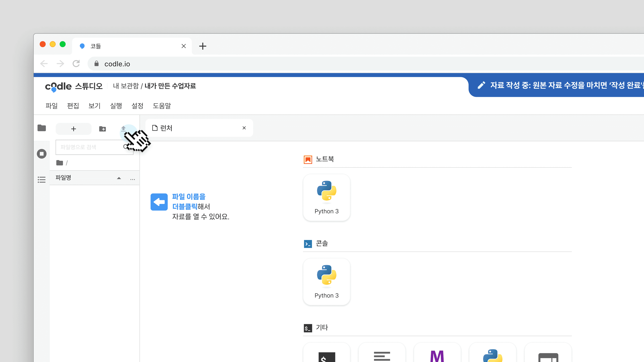Click the 노트북 section heading
The height and width of the screenshot is (362, 644).
pyautogui.click(x=325, y=159)
